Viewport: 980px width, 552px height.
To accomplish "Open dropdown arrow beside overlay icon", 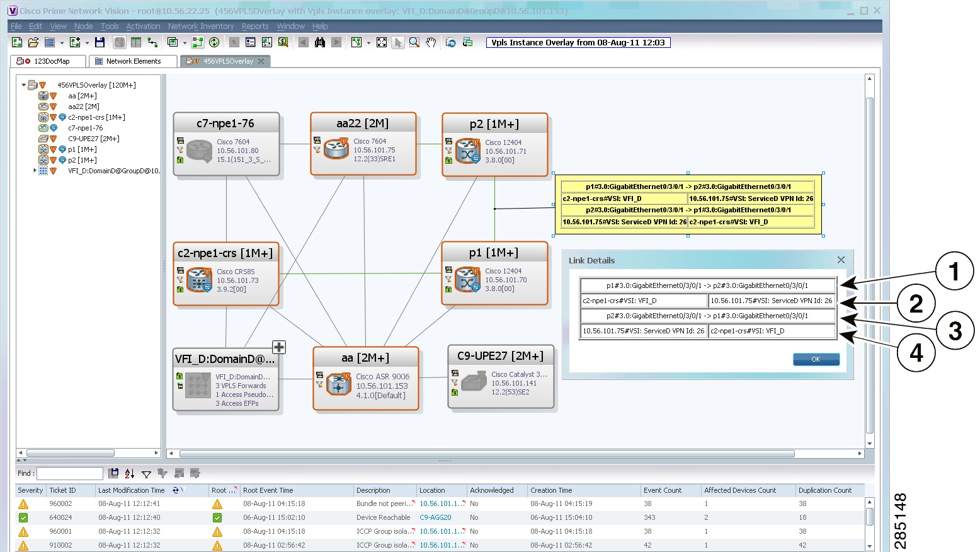I will click(185, 43).
